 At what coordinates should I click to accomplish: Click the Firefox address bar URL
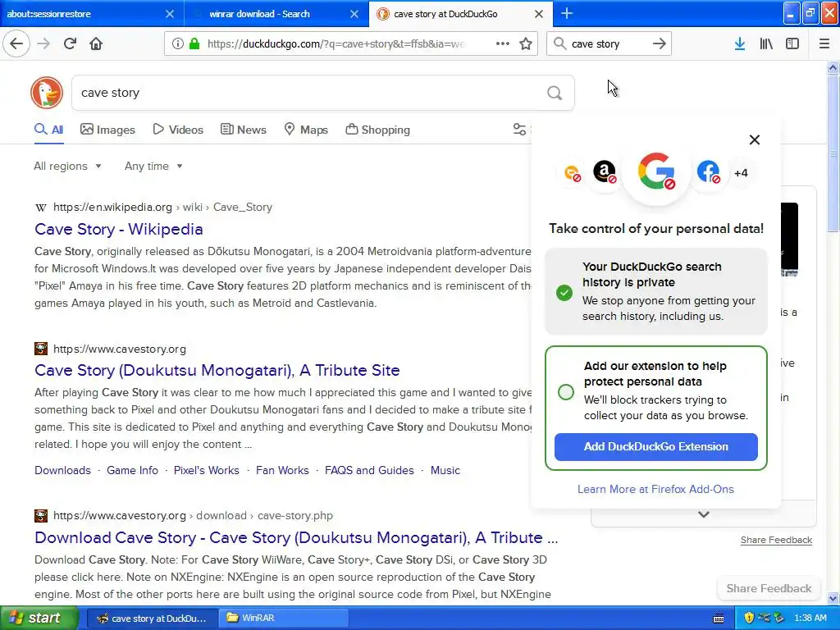click(336, 44)
